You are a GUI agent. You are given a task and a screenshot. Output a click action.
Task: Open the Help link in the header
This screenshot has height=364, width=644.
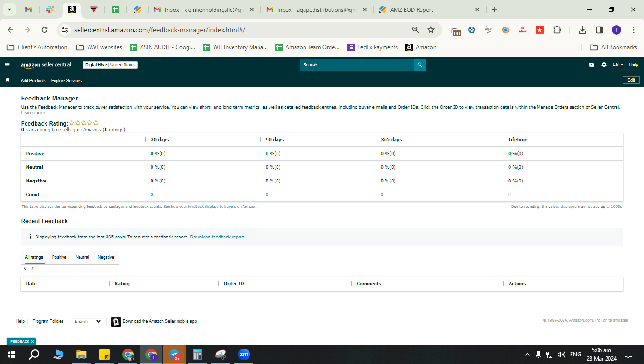634,64
